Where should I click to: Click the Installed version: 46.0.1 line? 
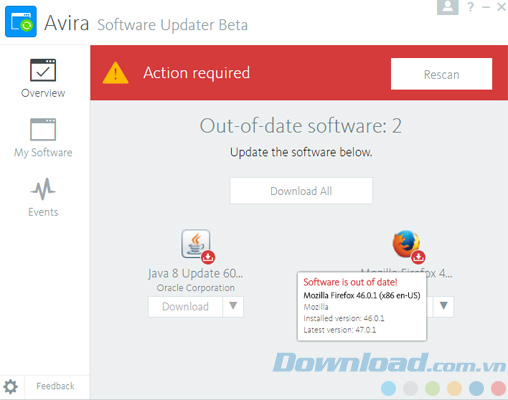[x=344, y=318]
